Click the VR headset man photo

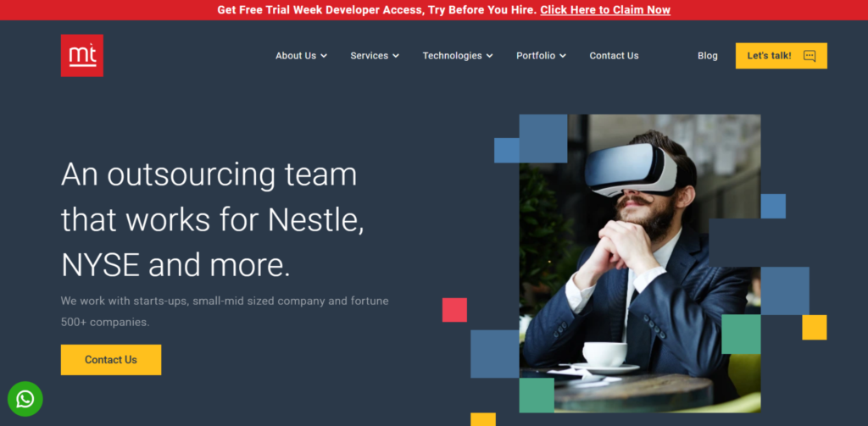point(639,263)
